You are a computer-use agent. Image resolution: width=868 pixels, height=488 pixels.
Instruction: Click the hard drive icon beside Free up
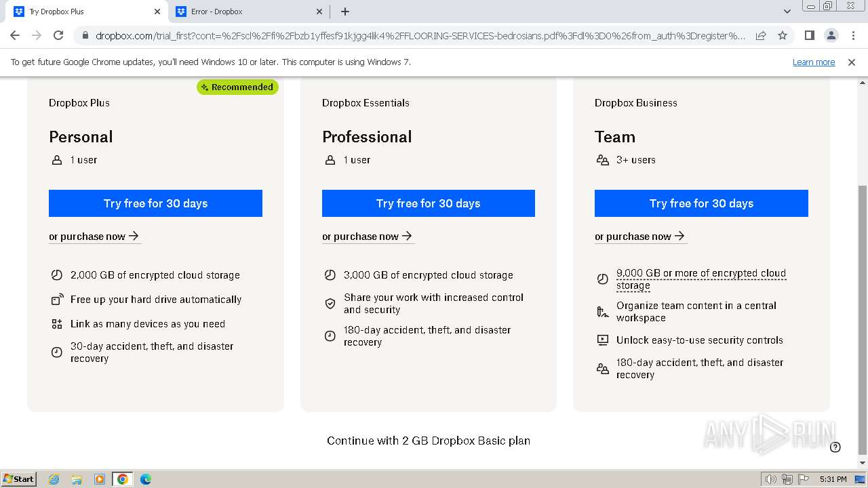pos(57,300)
